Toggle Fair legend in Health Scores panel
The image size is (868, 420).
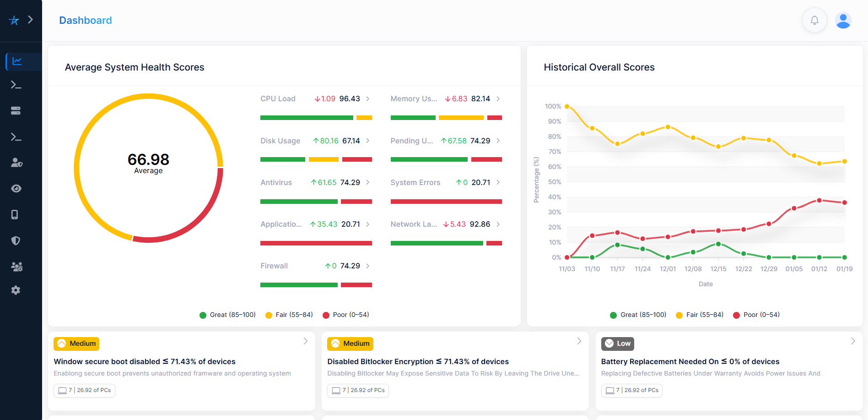289,315
